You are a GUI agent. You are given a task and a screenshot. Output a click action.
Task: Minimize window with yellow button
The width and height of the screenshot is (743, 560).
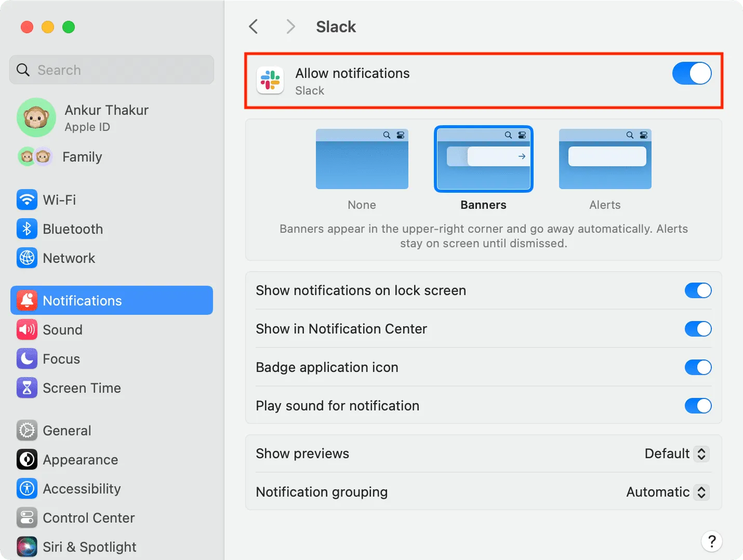point(48,27)
